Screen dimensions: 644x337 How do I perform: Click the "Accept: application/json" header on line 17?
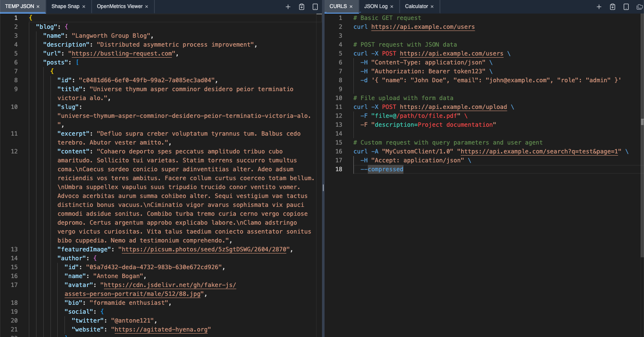417,160
